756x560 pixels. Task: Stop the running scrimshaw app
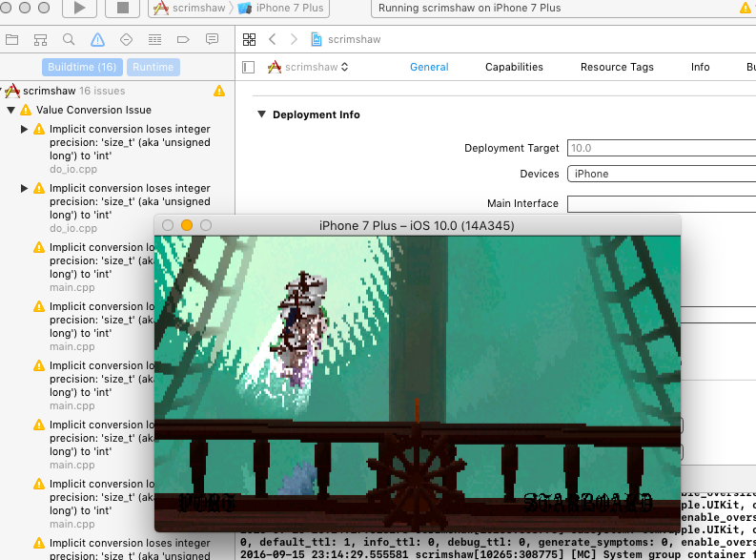click(x=122, y=8)
